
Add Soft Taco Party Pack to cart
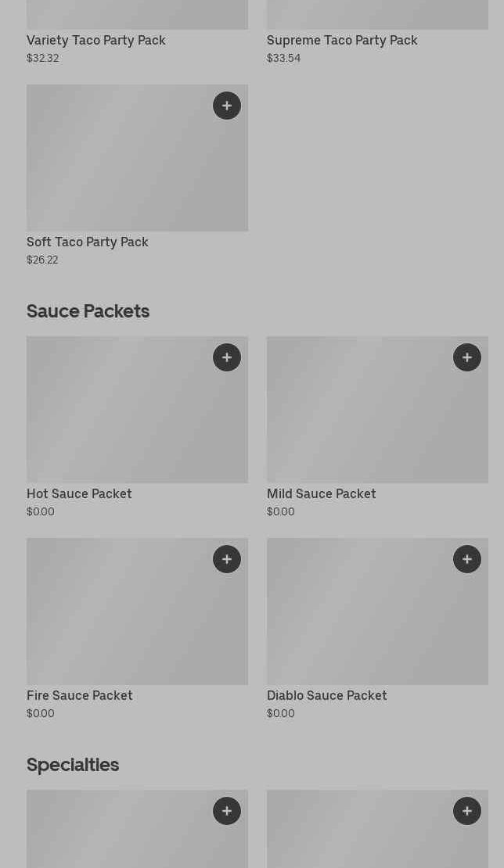click(227, 106)
